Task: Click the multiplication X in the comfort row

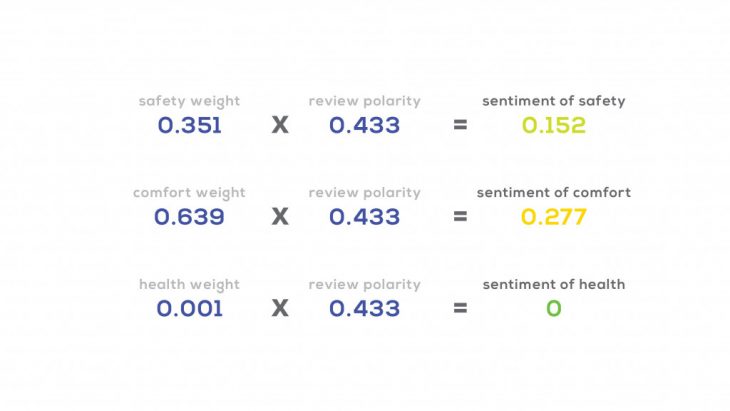Action: 280,217
